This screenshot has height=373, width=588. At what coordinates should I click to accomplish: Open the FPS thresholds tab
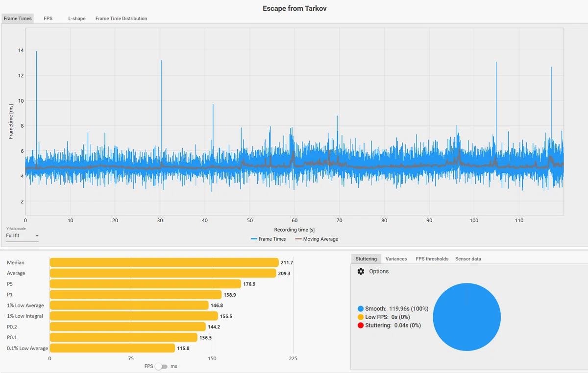point(432,258)
